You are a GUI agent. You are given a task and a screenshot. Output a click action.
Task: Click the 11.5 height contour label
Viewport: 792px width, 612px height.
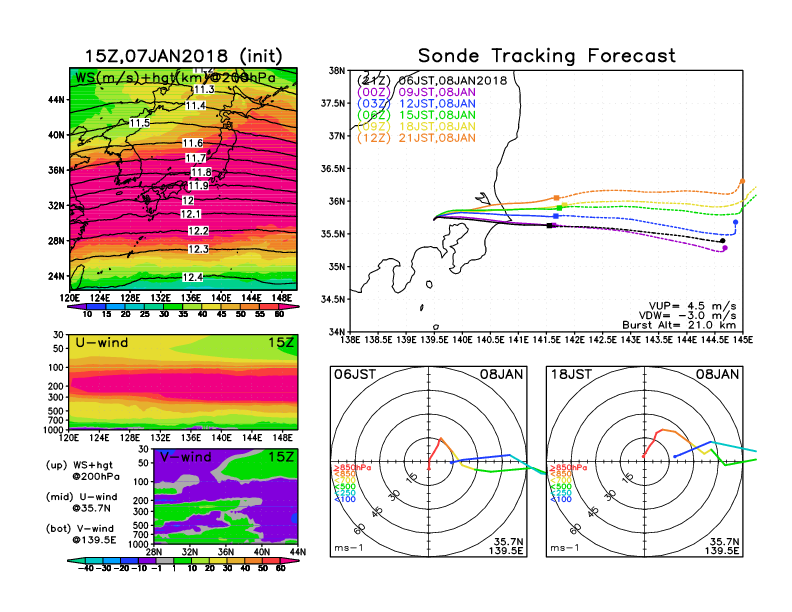(x=139, y=123)
